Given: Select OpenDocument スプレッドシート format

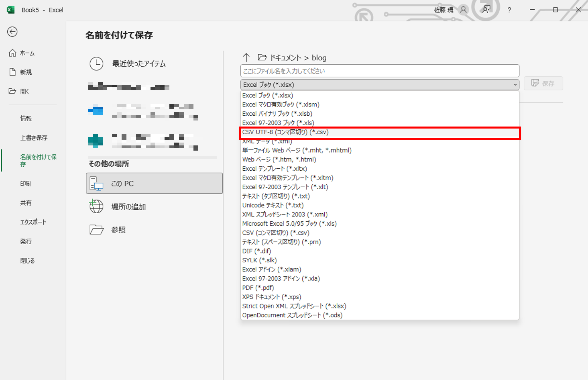Looking at the screenshot, I should click(292, 315).
